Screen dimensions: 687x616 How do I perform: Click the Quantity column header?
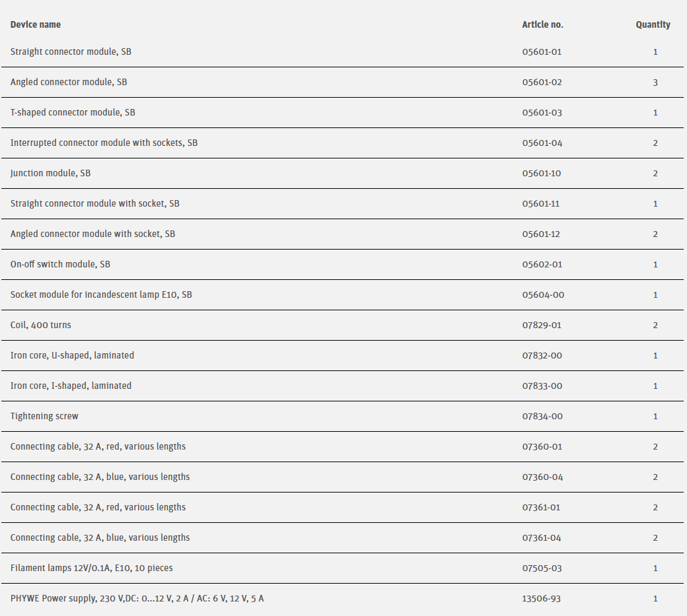pyautogui.click(x=653, y=24)
